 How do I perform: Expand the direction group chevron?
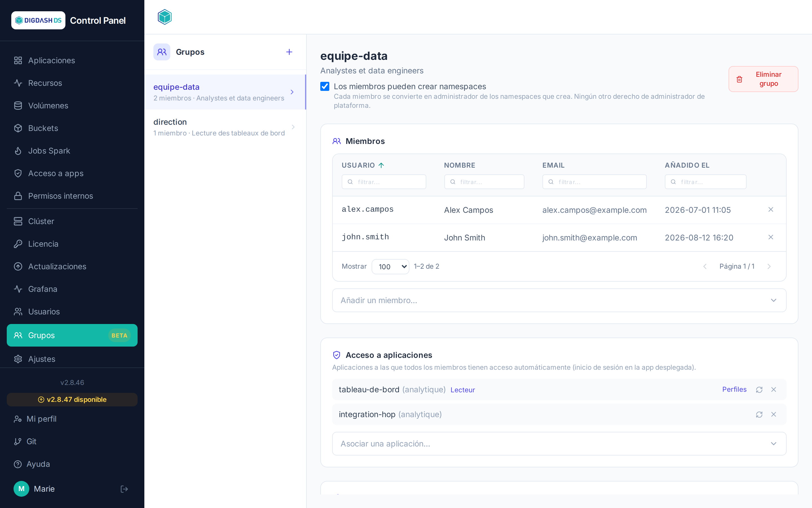point(293,127)
